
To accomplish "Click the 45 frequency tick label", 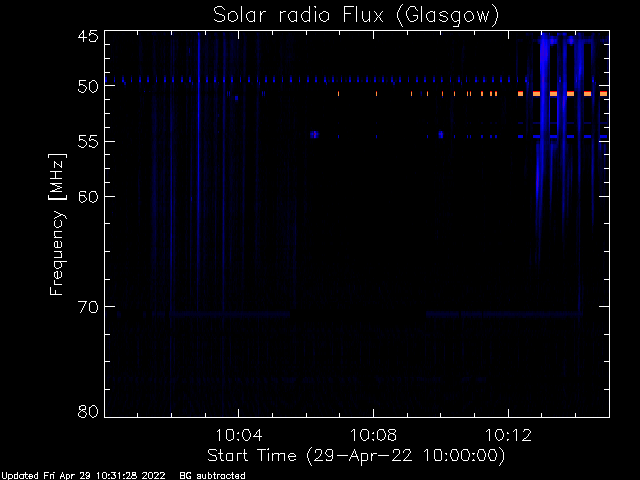I will 88,36.
